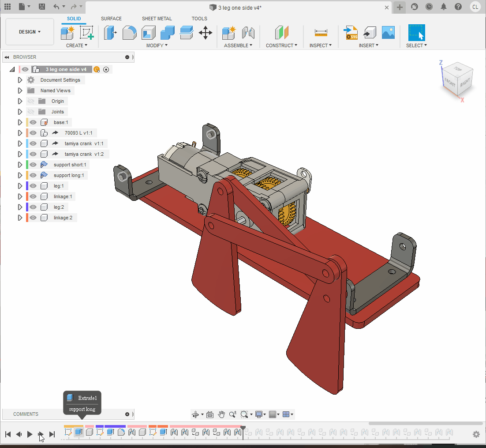486x448 pixels.
Task: Activate the Pan hand tool in navigation bar
Action: [221, 414]
